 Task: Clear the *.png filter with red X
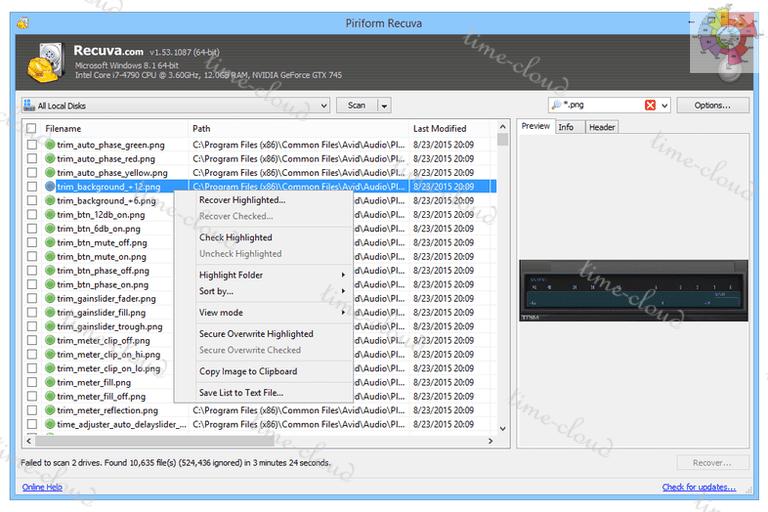(651, 105)
